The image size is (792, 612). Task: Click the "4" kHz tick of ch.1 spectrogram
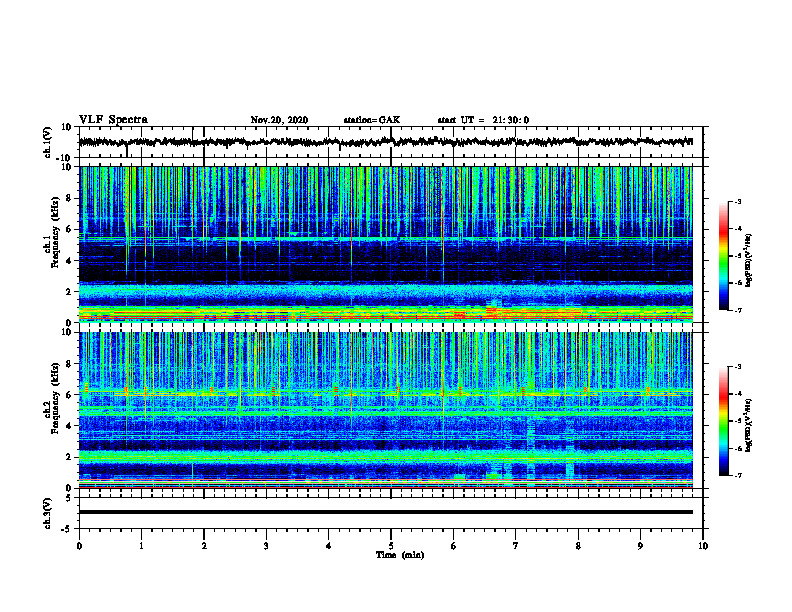(69, 261)
